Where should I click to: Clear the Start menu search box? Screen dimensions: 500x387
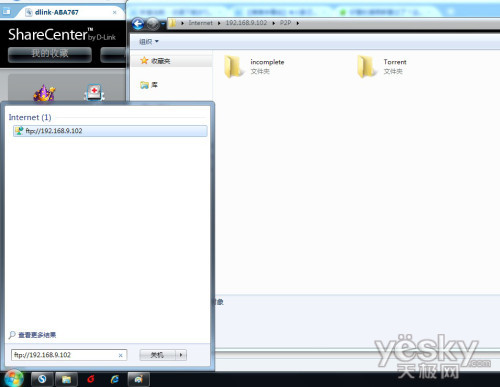pyautogui.click(x=121, y=355)
